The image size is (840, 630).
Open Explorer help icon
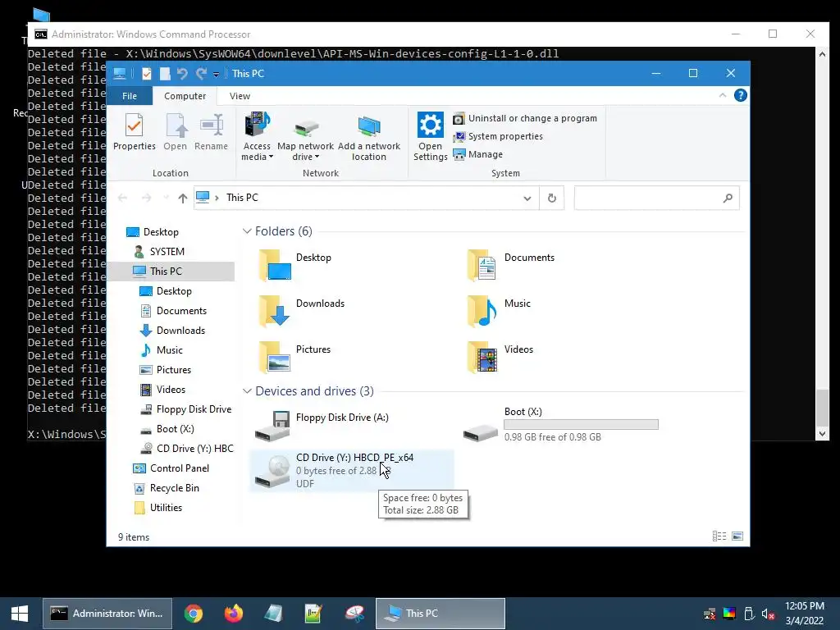(x=741, y=95)
